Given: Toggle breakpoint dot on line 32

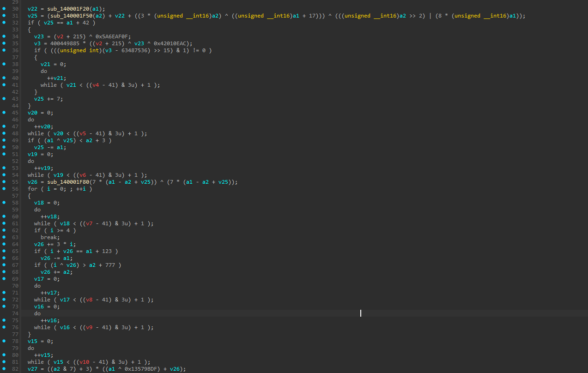Looking at the screenshot, I should (4, 23).
